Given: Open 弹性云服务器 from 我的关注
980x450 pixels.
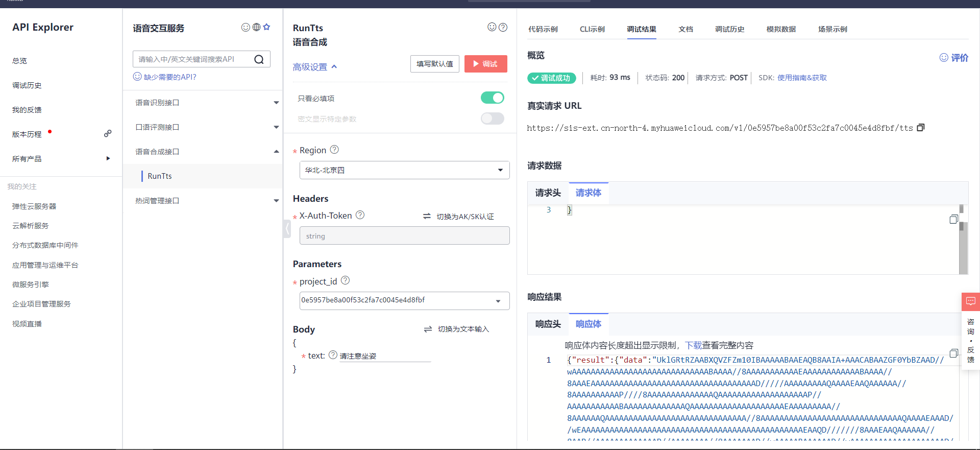Looking at the screenshot, I should click(34, 206).
